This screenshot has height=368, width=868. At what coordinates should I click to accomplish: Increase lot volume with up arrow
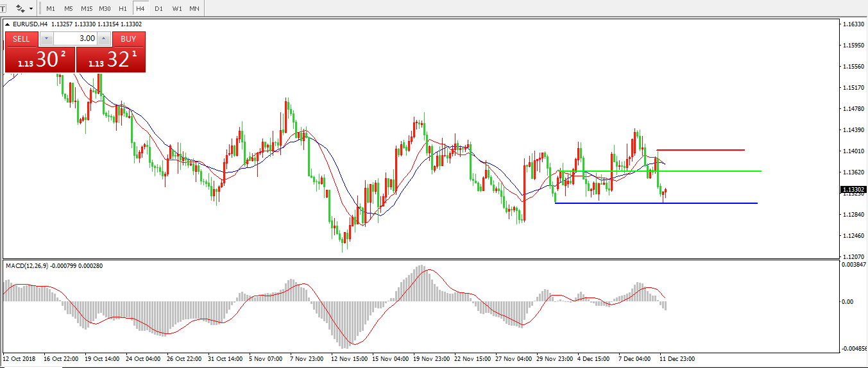coord(105,38)
